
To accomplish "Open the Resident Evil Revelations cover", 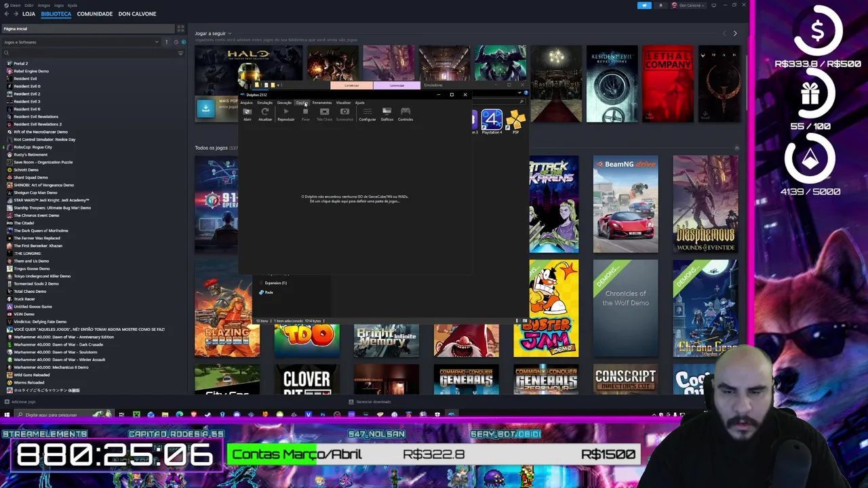I will coord(612,84).
